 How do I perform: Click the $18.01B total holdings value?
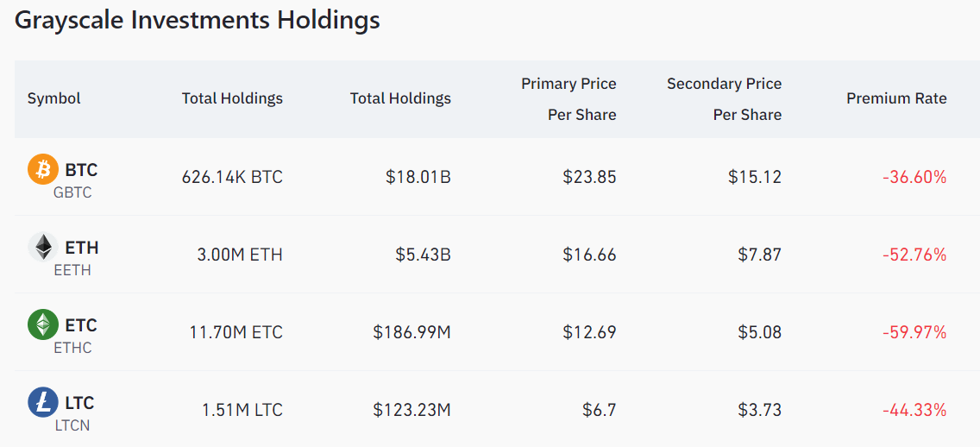point(418,177)
